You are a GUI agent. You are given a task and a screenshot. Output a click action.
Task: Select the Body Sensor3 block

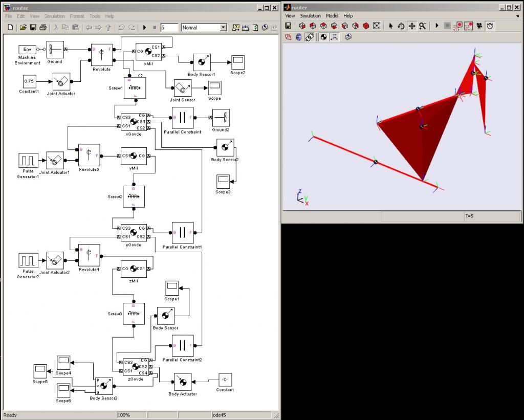[x=104, y=386]
